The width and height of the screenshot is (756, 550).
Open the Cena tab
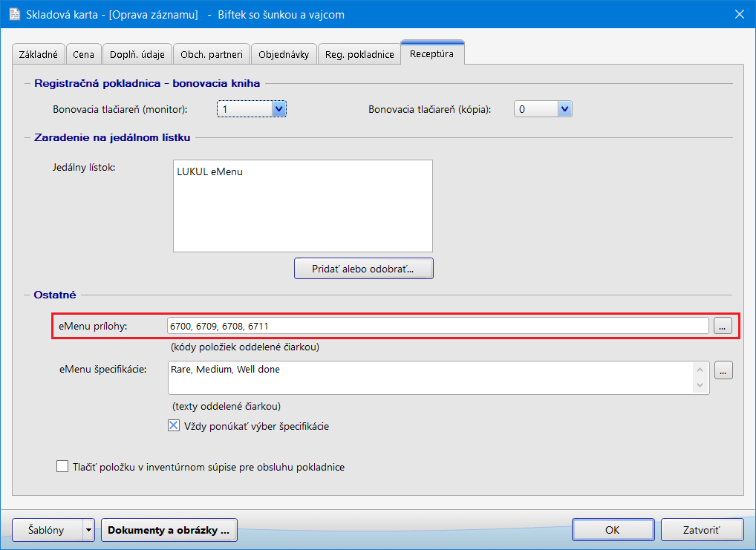[x=83, y=54]
